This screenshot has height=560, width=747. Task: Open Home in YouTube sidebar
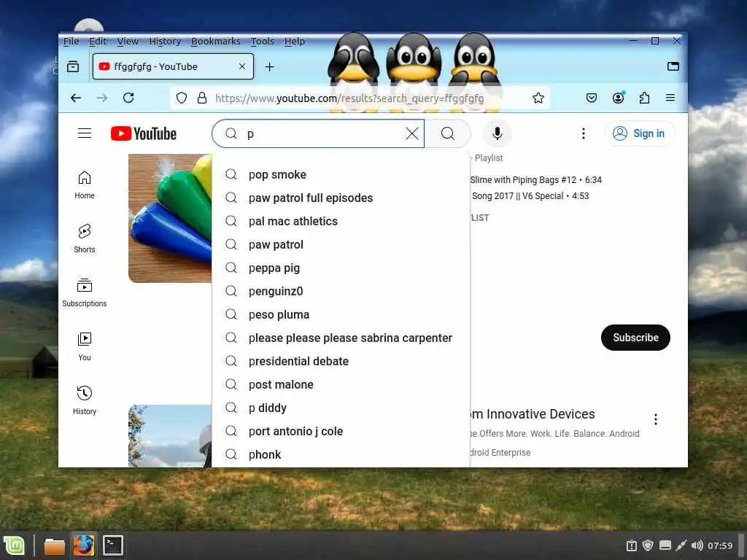[x=85, y=184]
